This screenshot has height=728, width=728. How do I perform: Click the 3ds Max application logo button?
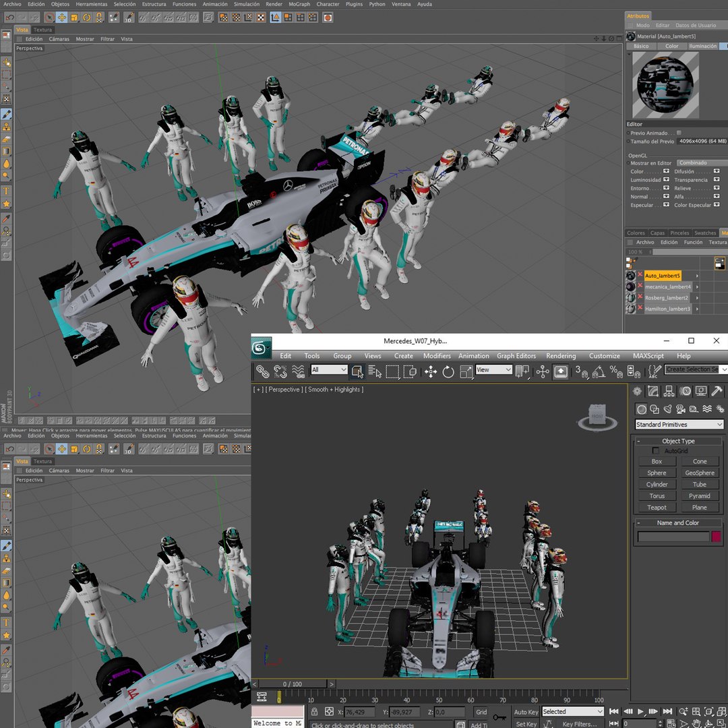(x=261, y=348)
